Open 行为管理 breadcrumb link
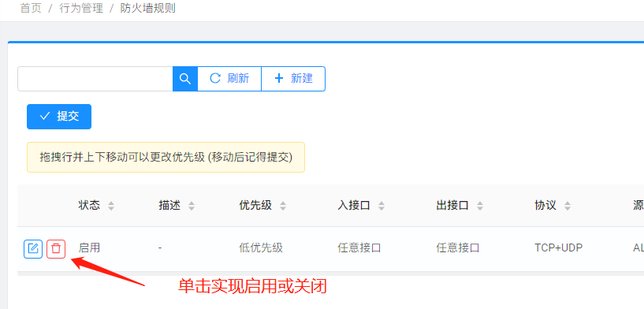Viewport: 644px width, 309px height. pos(81,8)
